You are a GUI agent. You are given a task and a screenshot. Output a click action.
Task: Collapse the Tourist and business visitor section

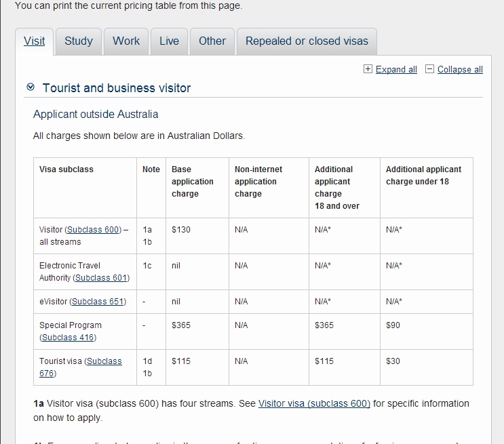[30, 87]
